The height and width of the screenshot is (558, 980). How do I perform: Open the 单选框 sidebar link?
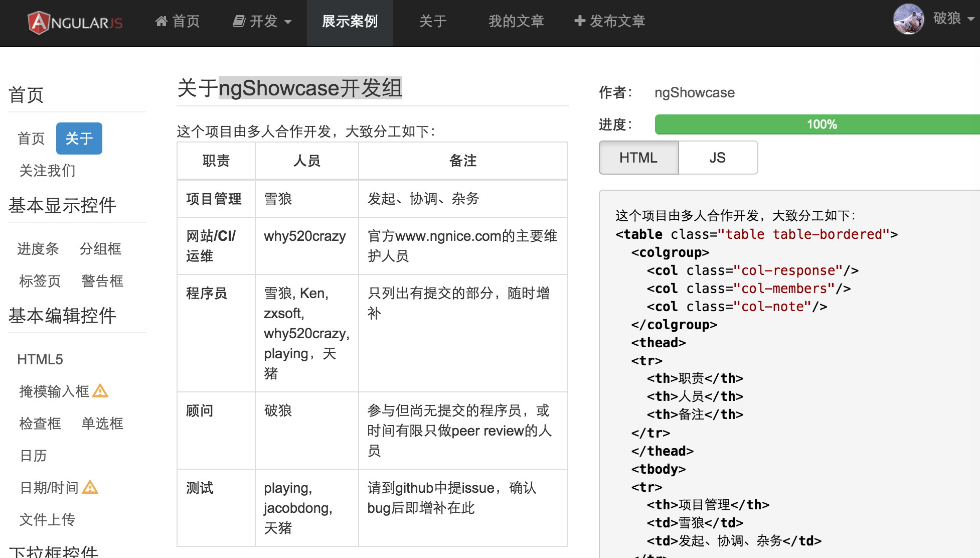102,424
